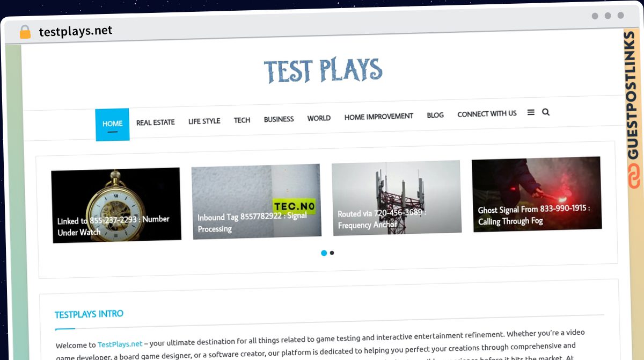Select the first blue carousel dot
Viewport: 644px width, 360px height.
tap(324, 253)
